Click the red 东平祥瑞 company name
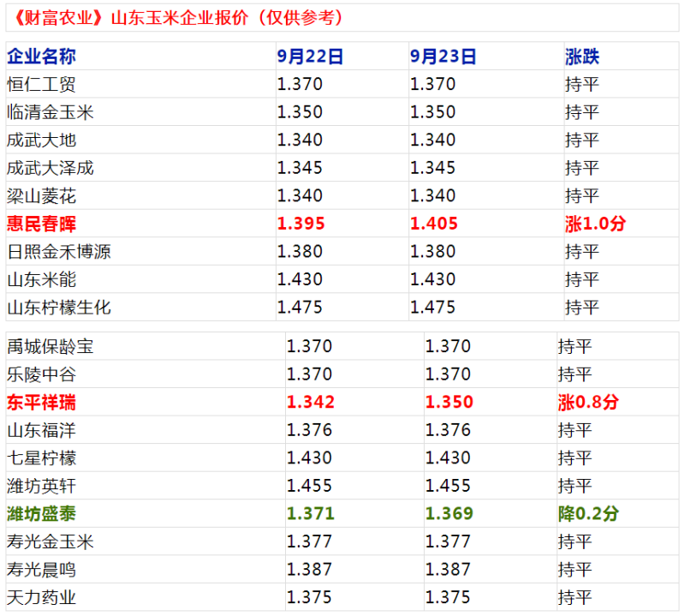This screenshot has width=685, height=616. point(41,403)
